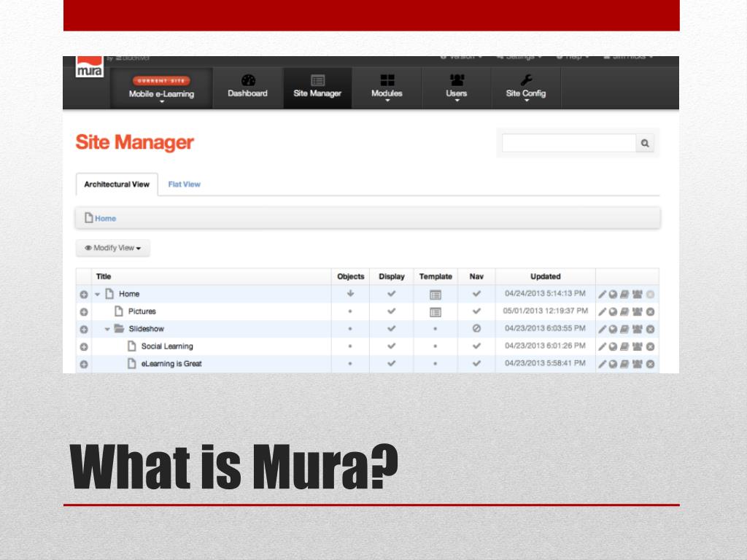The height and width of the screenshot is (560, 747).
Task: Open the Users dropdown menu
Action: [x=457, y=87]
